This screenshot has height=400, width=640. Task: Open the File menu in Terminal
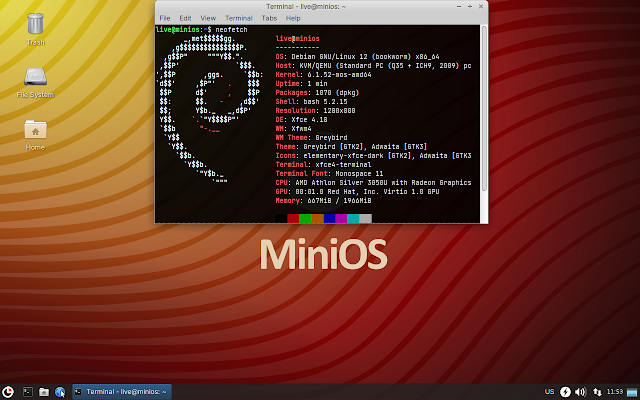click(165, 18)
